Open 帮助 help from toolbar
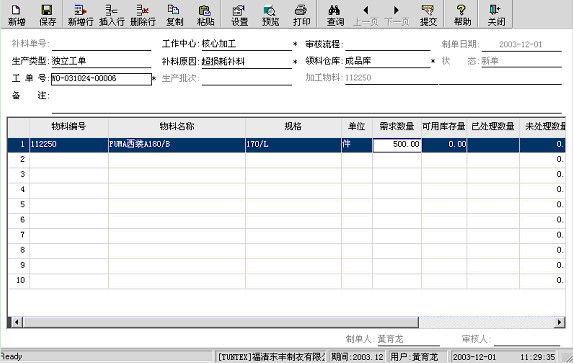This screenshot has height=363, width=573. 462,15
